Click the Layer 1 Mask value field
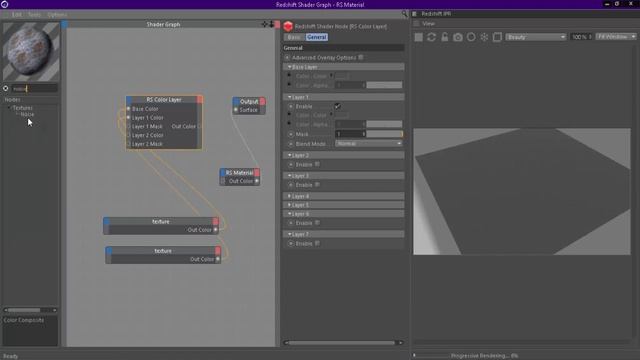The image size is (640, 360). (x=350, y=134)
